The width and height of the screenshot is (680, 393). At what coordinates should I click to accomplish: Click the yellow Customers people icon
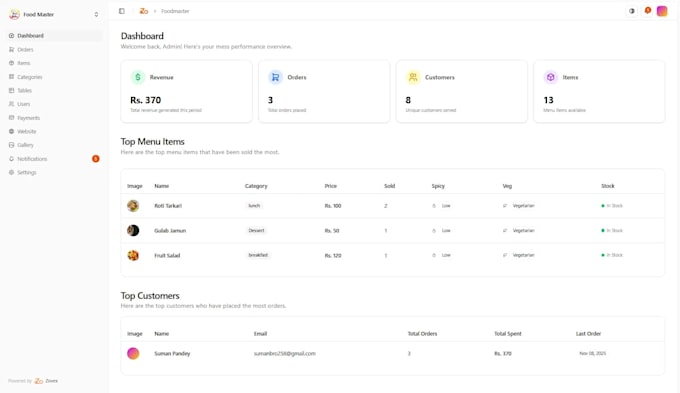point(413,77)
